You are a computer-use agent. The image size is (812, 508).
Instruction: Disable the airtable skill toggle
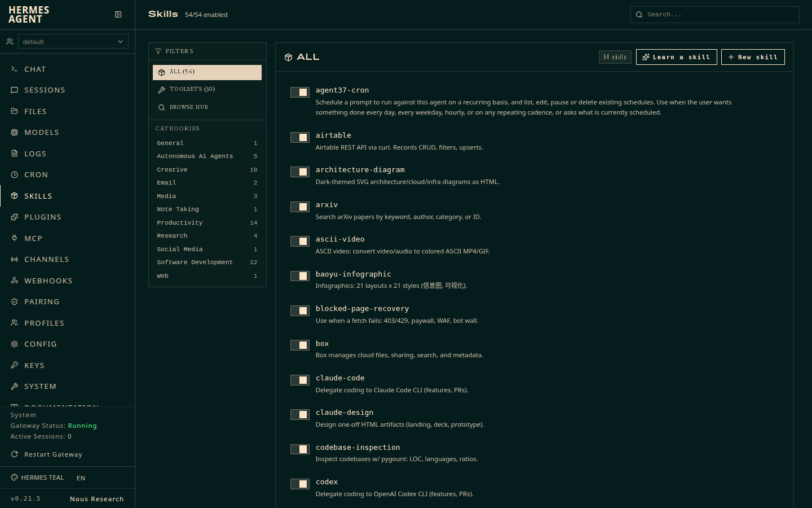[x=300, y=137]
